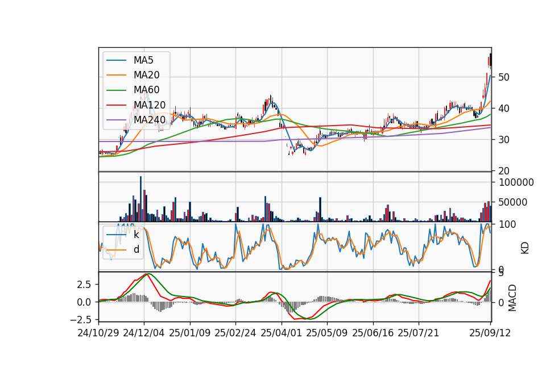Click the 25/07/21 date axis label
This screenshot has height=392, width=546.
click(x=419, y=333)
